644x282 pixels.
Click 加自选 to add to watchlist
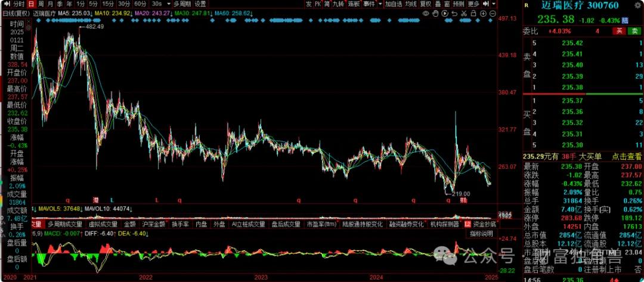[394, 4]
